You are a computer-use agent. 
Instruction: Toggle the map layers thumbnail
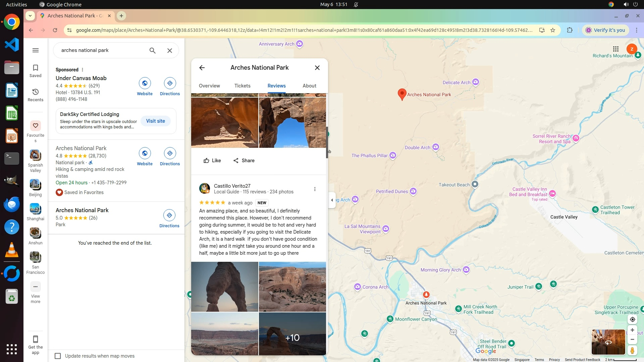(608, 342)
